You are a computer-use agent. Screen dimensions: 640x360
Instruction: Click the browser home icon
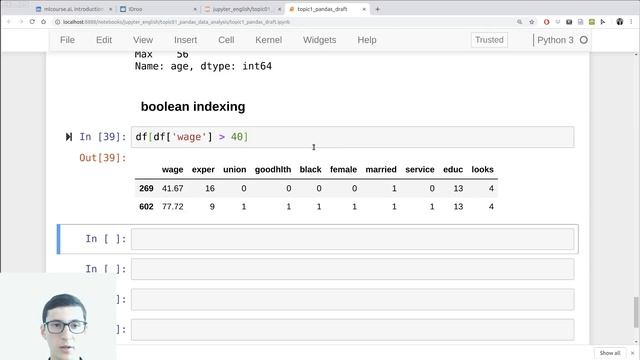tap(43, 22)
